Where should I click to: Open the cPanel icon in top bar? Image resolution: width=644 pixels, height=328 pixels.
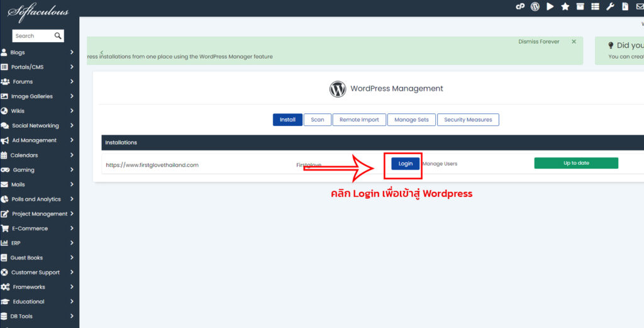tap(520, 6)
